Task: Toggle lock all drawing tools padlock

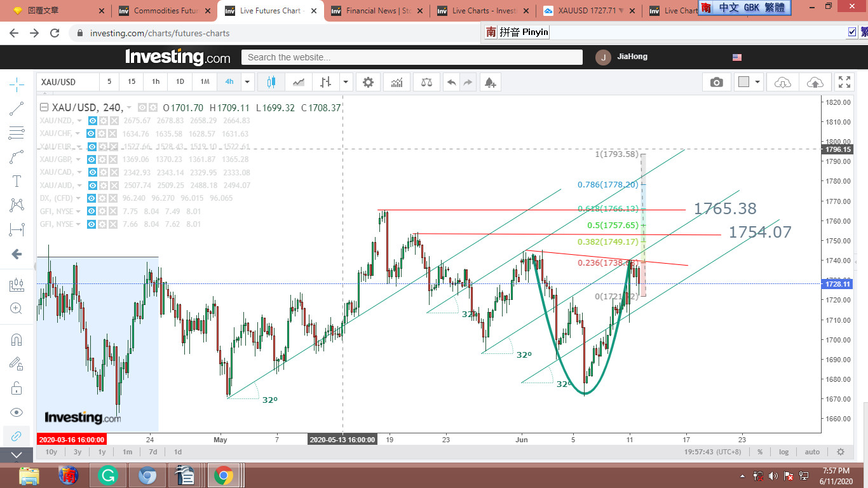Action: click(x=17, y=388)
